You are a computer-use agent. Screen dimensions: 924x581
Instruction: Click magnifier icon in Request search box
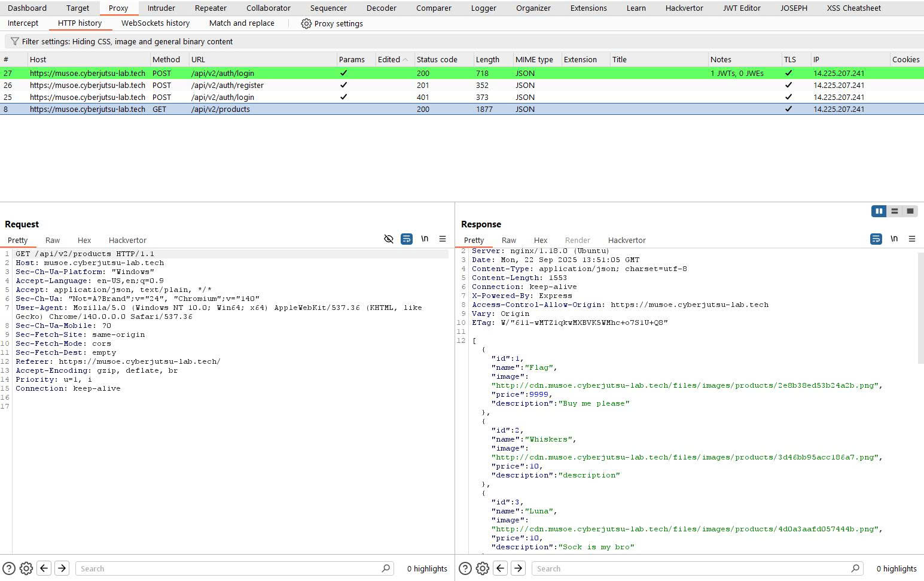click(x=386, y=568)
